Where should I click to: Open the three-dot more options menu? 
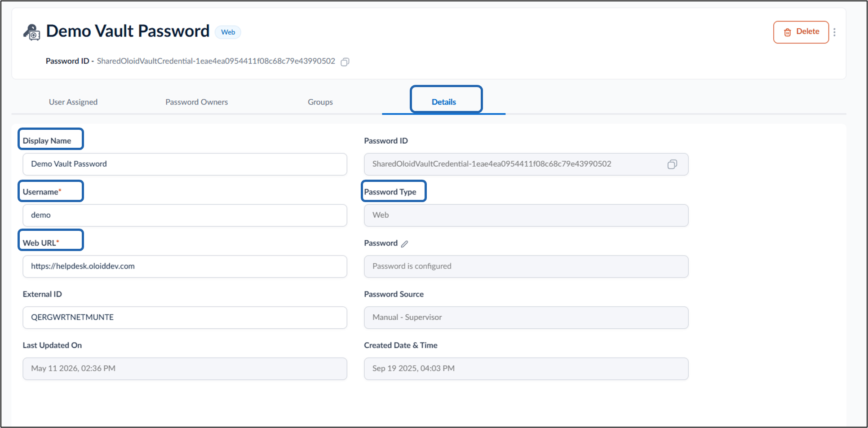coord(834,32)
